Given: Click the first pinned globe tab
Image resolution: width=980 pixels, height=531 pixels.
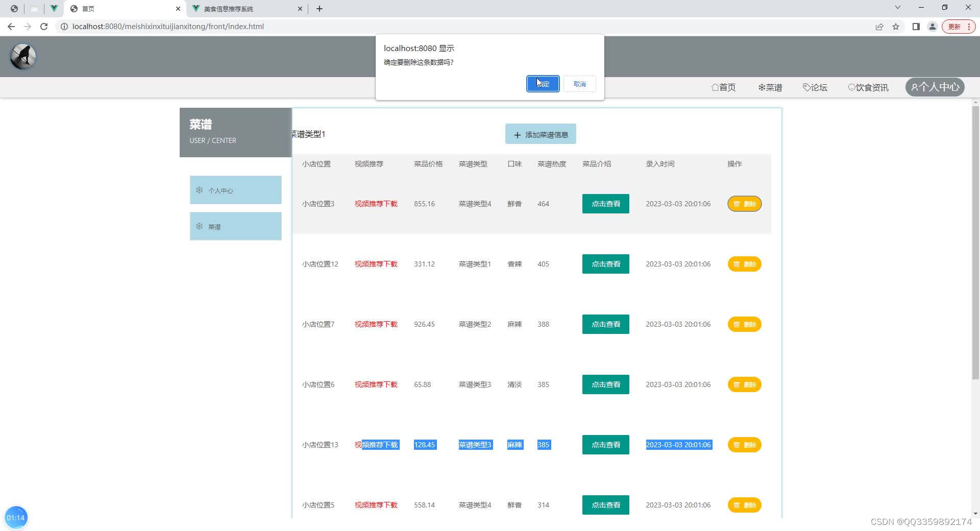Looking at the screenshot, I should pos(14,9).
